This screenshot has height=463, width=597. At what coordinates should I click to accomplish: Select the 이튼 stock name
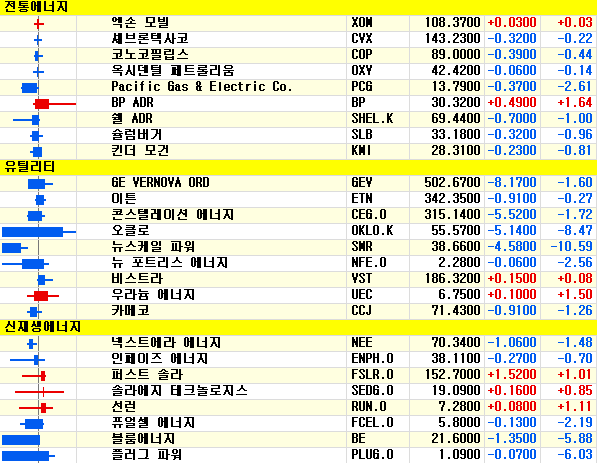(124, 199)
